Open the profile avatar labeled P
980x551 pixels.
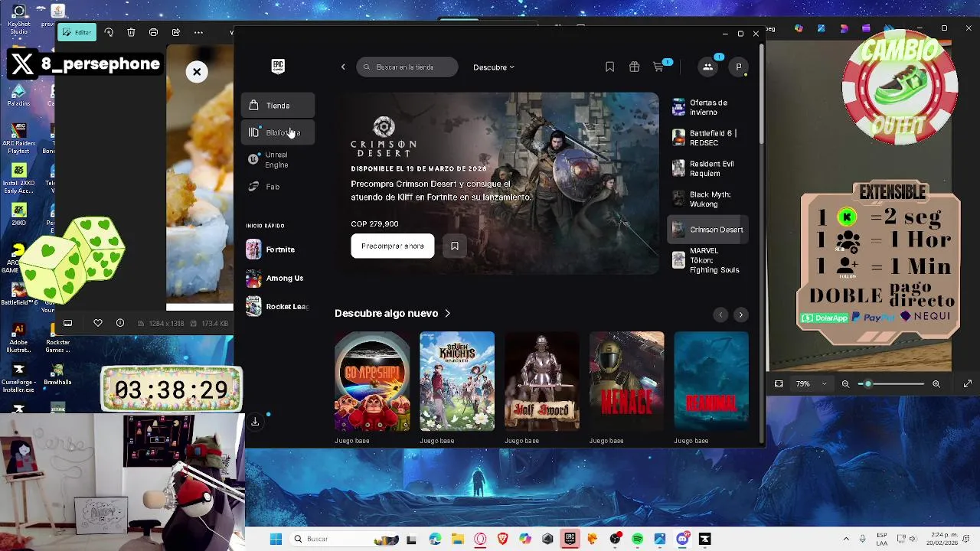[738, 67]
